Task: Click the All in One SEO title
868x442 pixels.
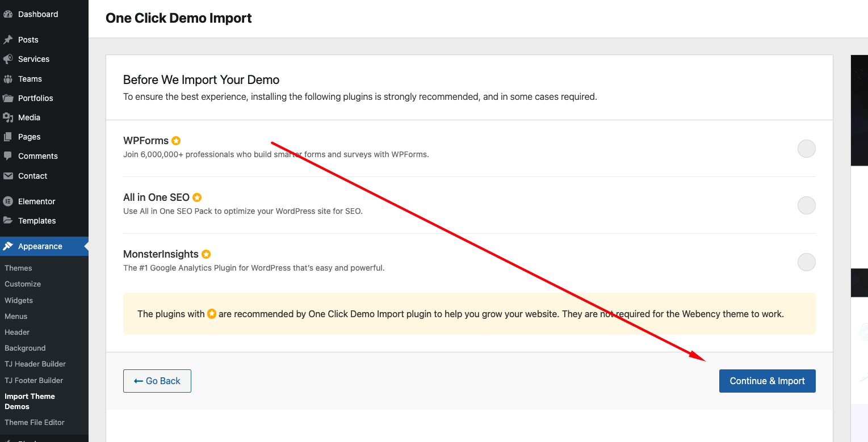Action: 156,197
